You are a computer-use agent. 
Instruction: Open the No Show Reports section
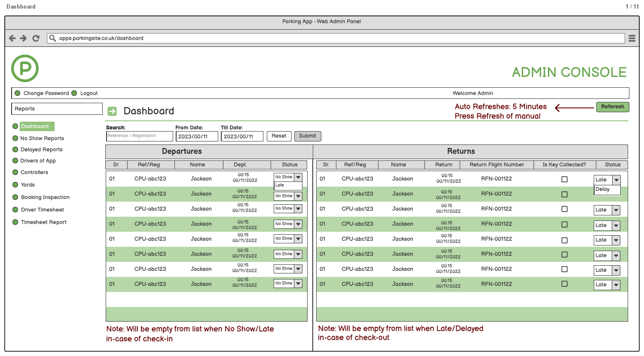tap(42, 138)
